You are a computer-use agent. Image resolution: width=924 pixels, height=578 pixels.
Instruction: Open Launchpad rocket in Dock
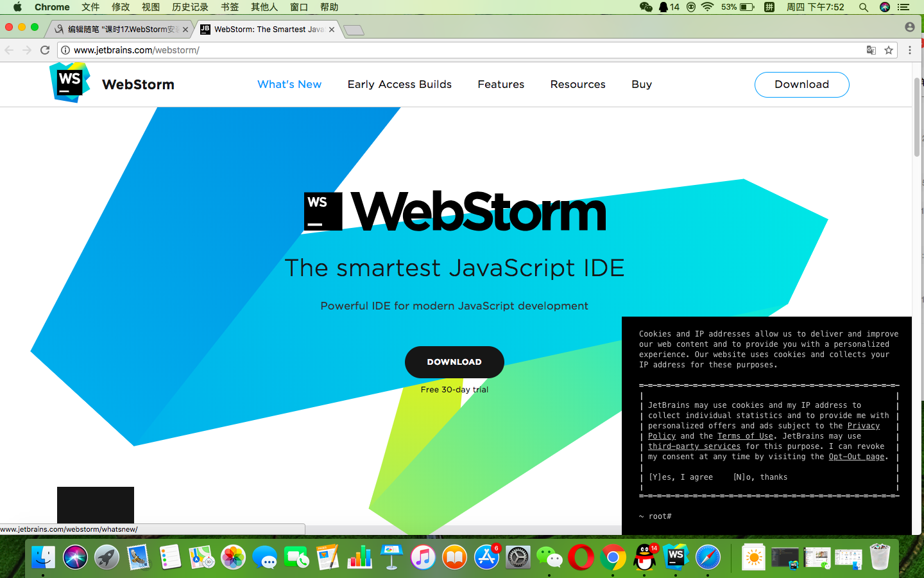click(107, 557)
